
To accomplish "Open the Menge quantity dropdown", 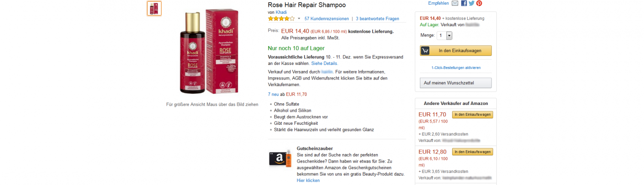I will [x=444, y=36].
